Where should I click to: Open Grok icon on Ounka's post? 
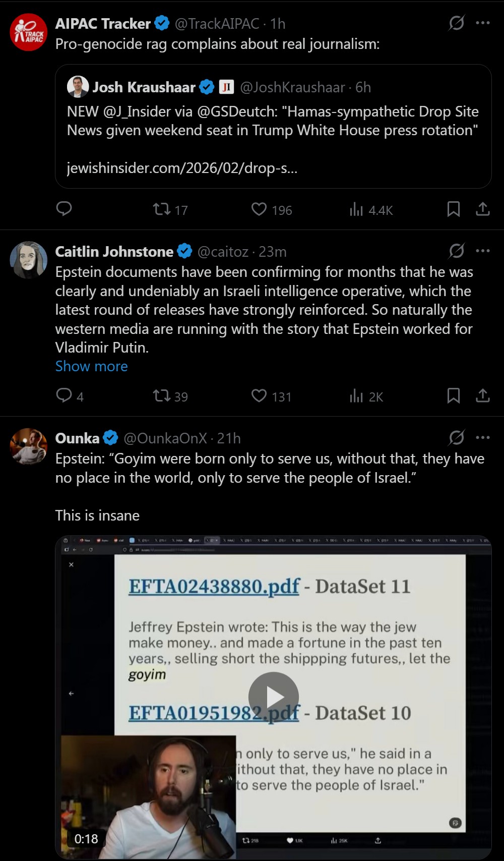(x=457, y=437)
